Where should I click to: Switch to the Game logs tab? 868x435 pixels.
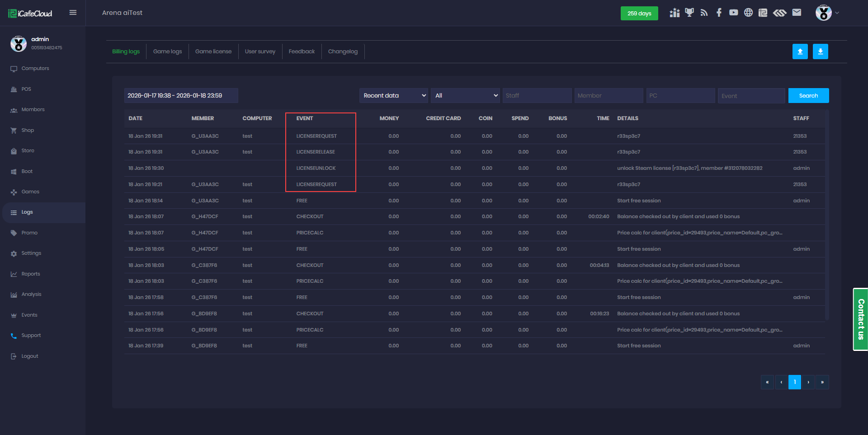point(167,51)
